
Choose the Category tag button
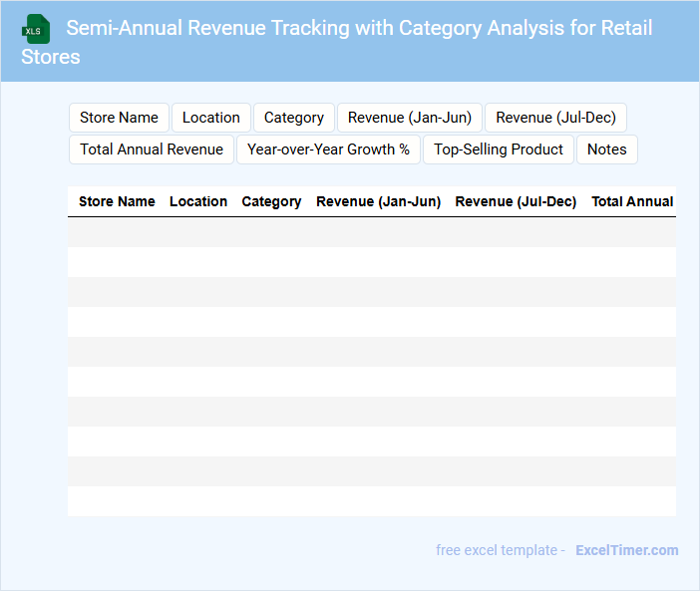coord(293,118)
